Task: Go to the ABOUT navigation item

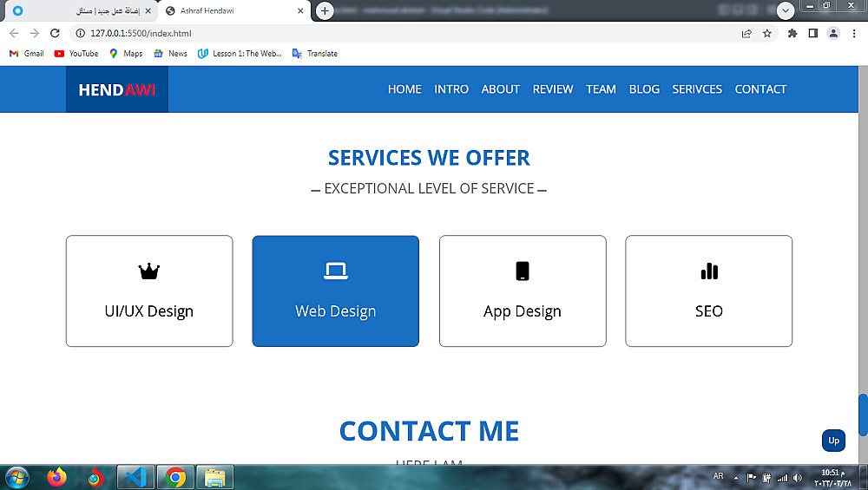Action: coord(501,89)
